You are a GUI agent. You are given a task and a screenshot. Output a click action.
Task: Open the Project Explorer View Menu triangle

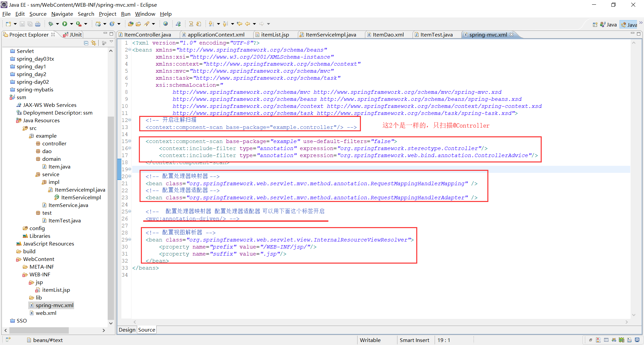point(111,42)
